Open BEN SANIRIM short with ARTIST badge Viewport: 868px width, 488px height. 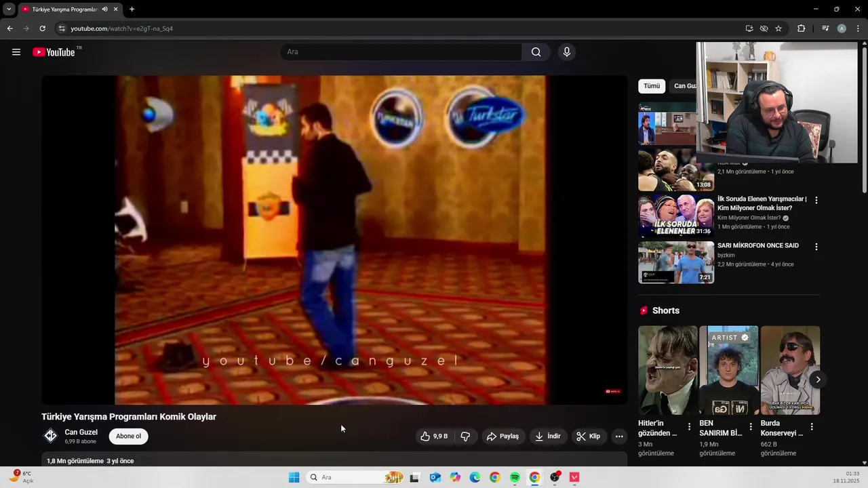click(x=729, y=370)
